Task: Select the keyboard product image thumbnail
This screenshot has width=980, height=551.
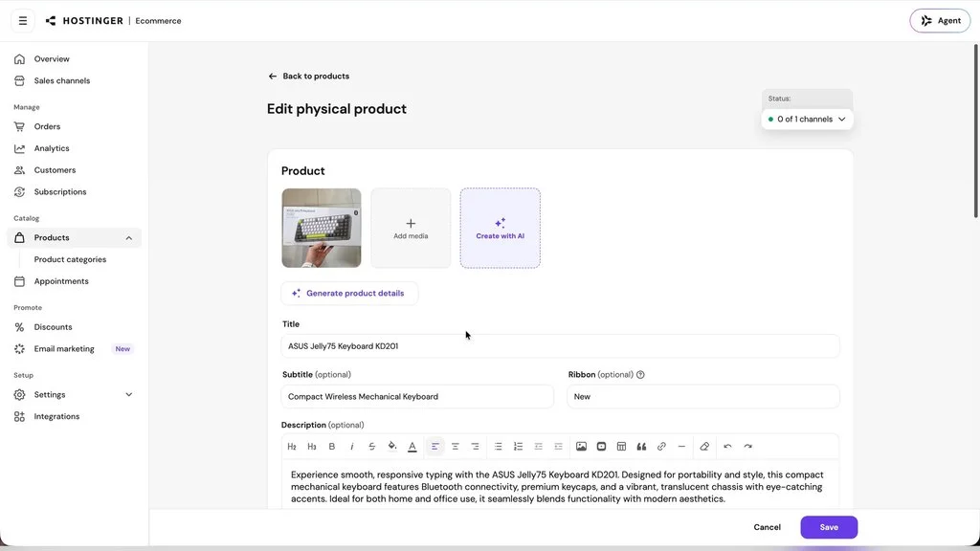Action: pos(322,228)
